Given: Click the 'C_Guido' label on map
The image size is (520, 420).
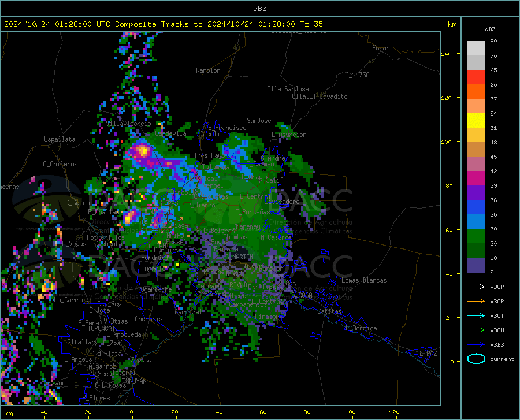Looking at the screenshot, I should point(77,203).
